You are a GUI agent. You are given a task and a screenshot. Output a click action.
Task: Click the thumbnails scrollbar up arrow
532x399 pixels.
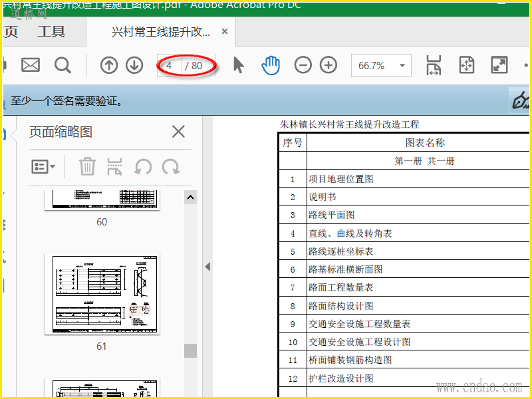(190, 198)
